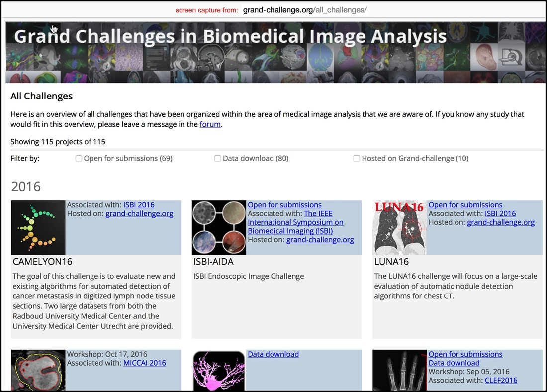Open the LUNA16 lung CT thumbnail
The image size is (547, 392).
coord(399,228)
